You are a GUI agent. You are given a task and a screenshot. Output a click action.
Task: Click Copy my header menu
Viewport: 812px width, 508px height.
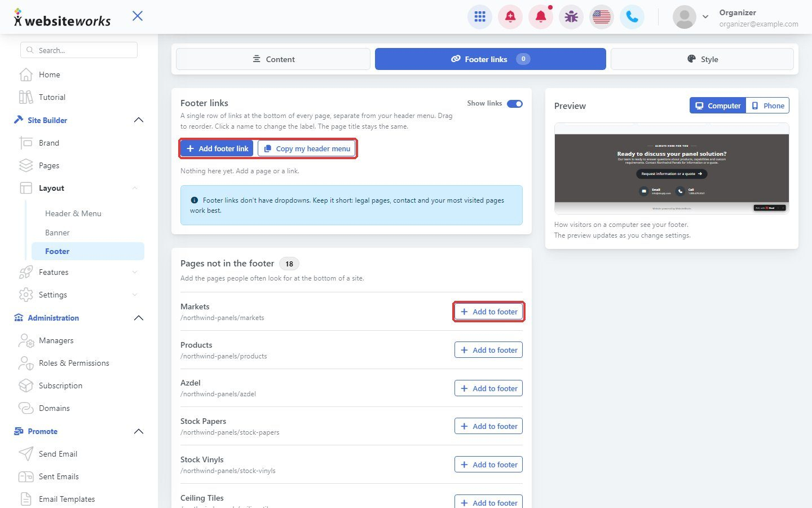307,148
